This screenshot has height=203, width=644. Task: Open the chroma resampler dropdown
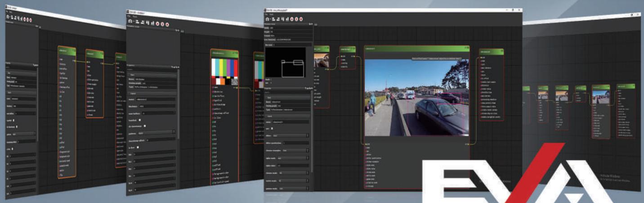coord(296,150)
